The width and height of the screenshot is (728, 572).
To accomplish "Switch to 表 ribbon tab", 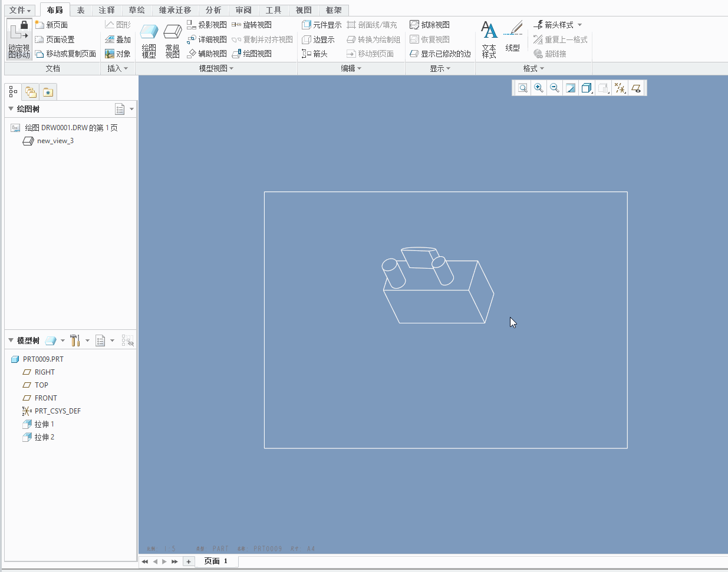I will coord(81,10).
